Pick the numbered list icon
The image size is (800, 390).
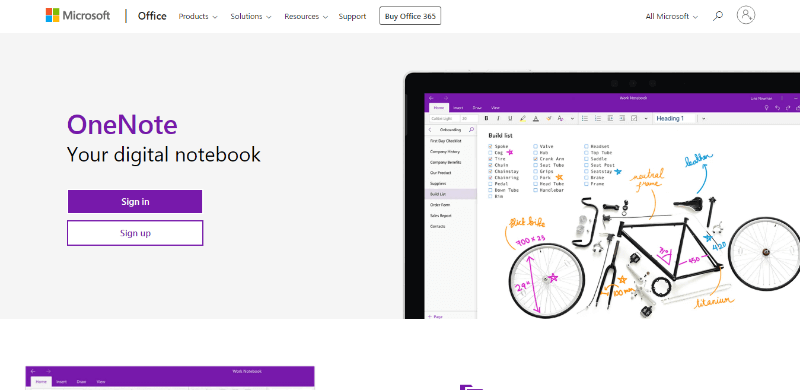pyautogui.click(x=597, y=118)
